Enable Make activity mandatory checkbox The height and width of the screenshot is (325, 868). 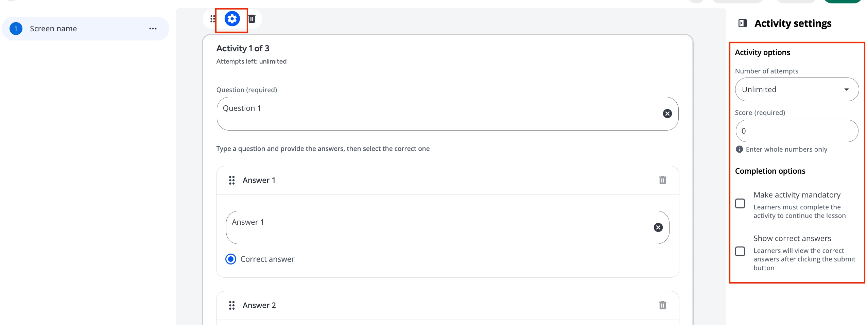740,203
